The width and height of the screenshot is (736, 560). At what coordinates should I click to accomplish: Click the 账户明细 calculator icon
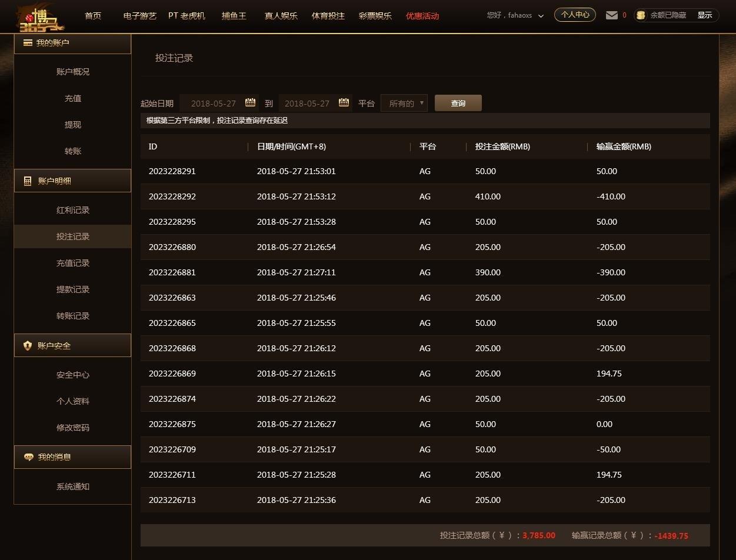[x=28, y=181]
